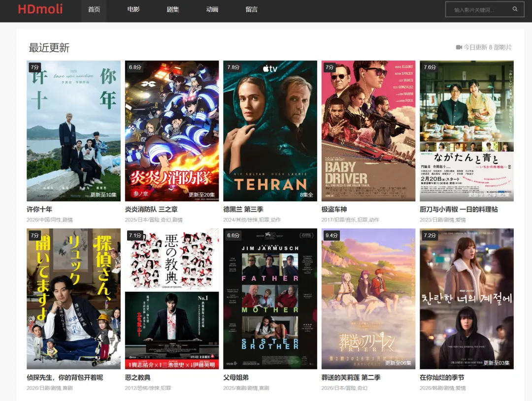
Task: Open the Father Mother Sister Brother poster
Action: click(270, 299)
